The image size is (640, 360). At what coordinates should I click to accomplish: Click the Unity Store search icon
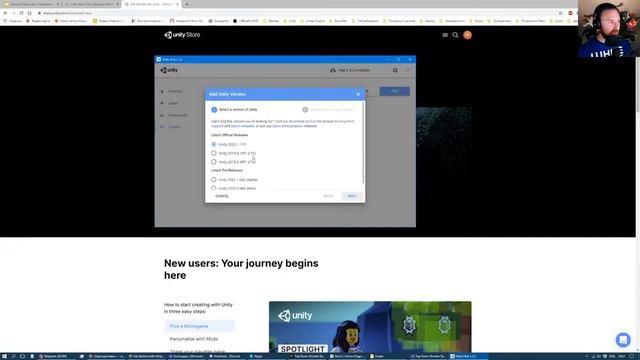[455, 35]
